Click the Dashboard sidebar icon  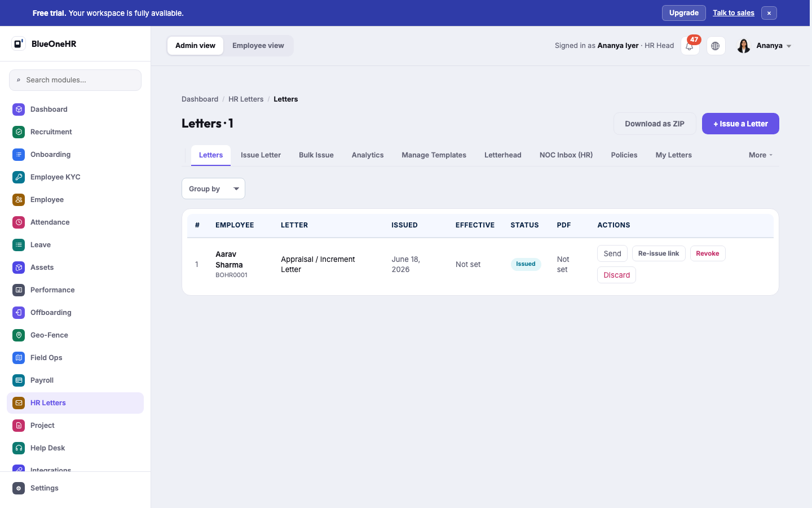point(19,110)
